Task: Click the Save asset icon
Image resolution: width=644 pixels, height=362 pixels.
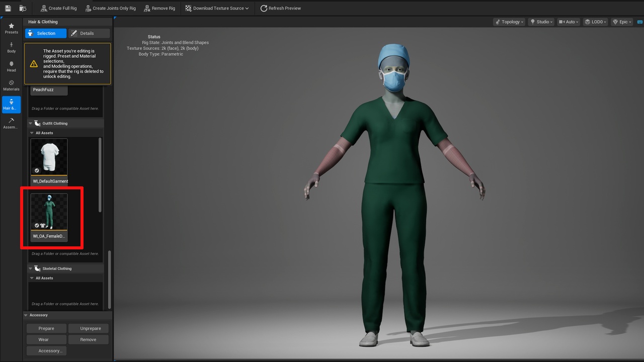Action: pyautogui.click(x=8, y=8)
